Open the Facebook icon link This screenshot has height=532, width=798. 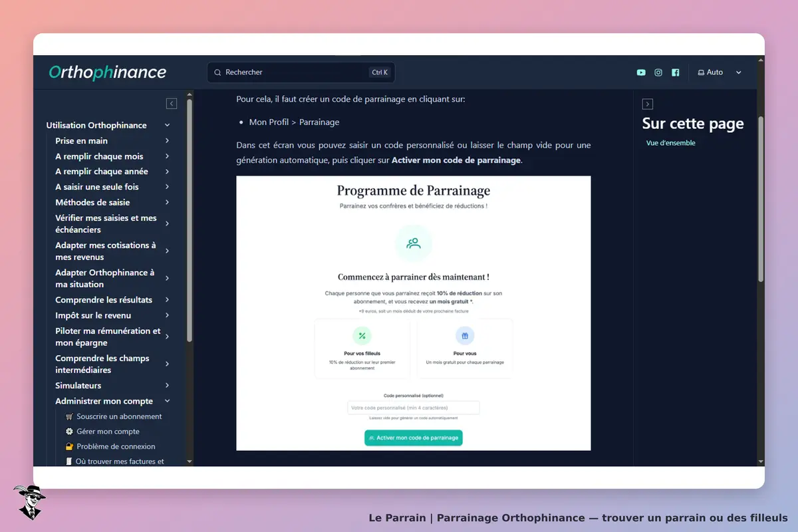coord(676,72)
